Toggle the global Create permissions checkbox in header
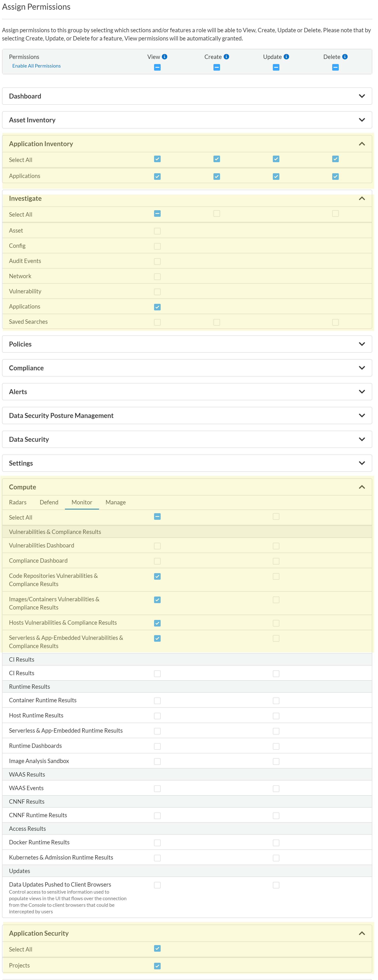The image size is (378, 980). click(x=217, y=67)
